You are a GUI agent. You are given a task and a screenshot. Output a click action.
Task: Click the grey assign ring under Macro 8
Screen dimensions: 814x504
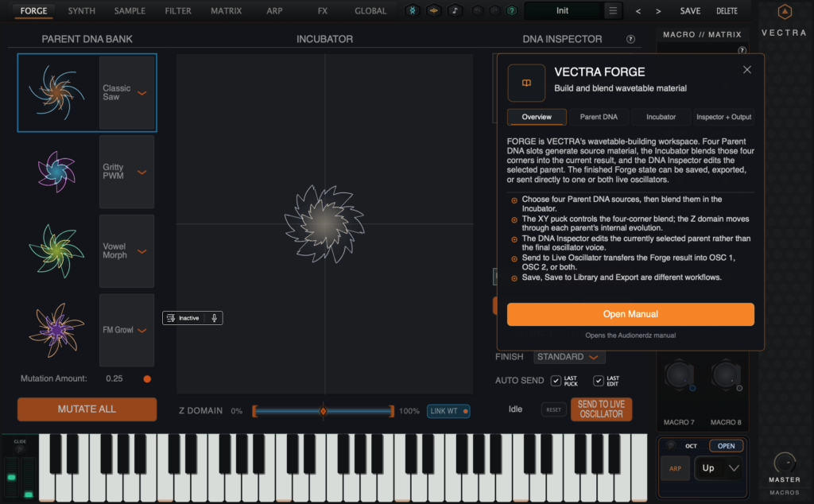click(x=739, y=388)
